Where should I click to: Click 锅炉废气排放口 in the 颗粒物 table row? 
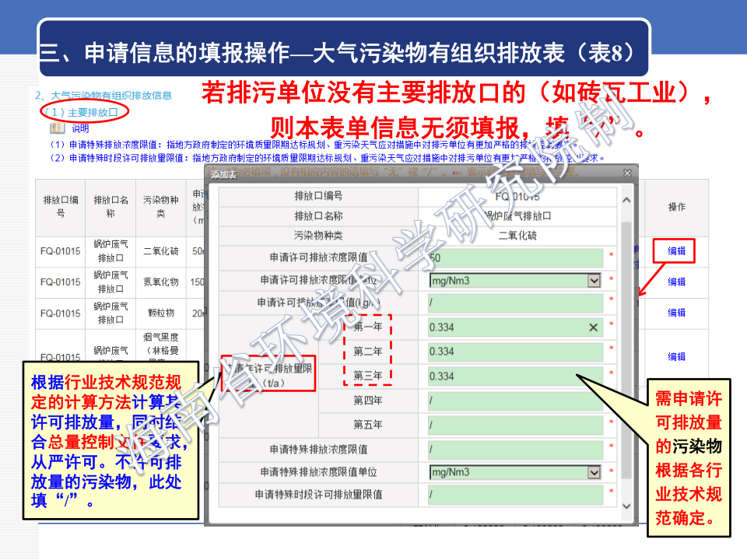(x=110, y=313)
